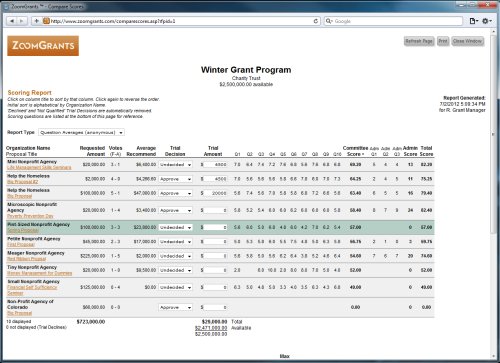This screenshot has width=500, height=363.
Task: Click the Trial Amount field for Meager Nonprofit Agency
Action: [x=215, y=256]
